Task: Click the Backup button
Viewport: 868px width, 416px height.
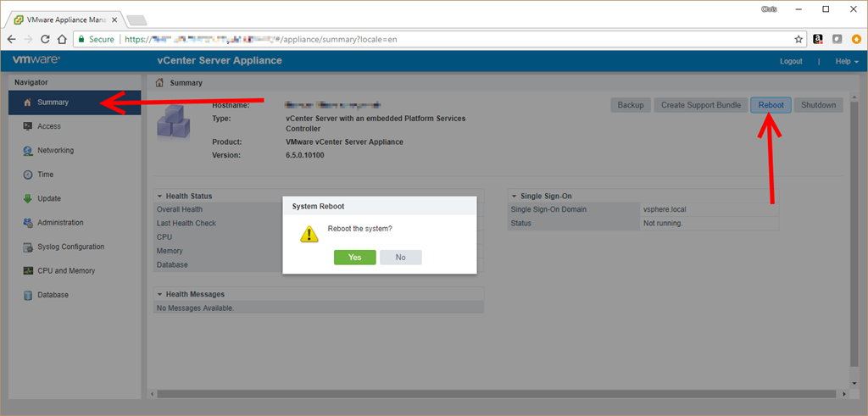Action: tap(631, 105)
